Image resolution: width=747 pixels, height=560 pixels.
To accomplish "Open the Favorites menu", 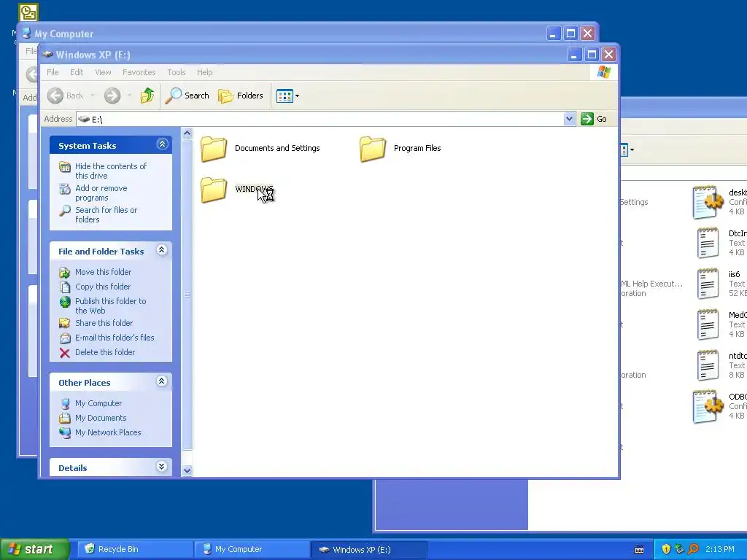I will pos(139,72).
